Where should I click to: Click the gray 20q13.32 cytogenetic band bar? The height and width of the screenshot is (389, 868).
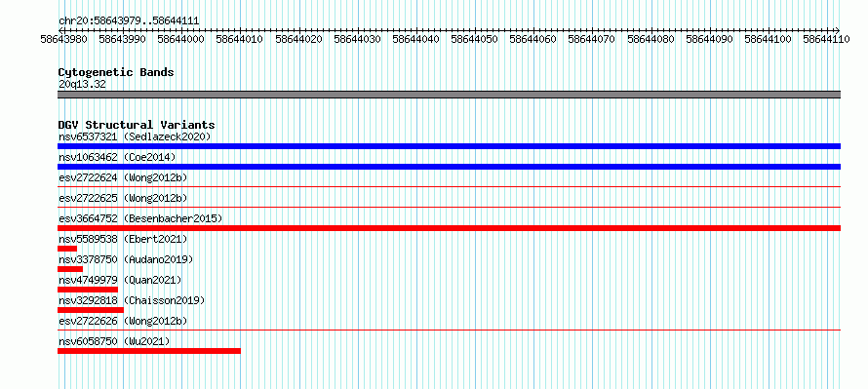point(449,95)
